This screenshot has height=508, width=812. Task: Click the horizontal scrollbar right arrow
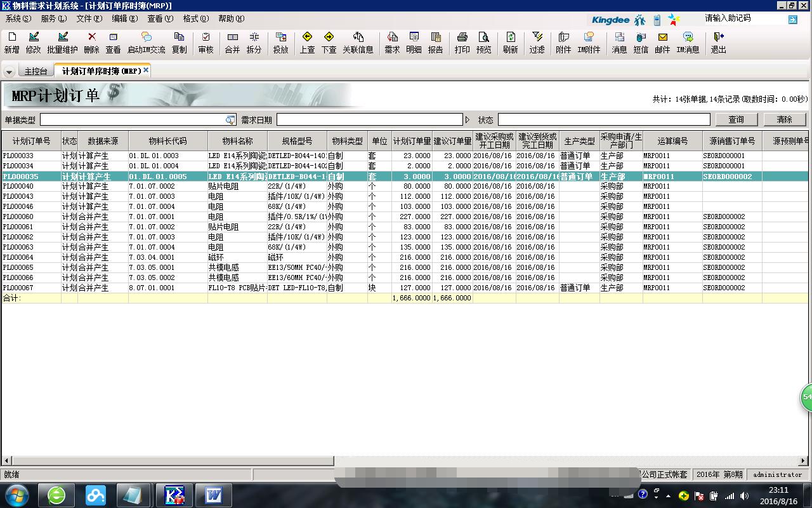point(803,461)
